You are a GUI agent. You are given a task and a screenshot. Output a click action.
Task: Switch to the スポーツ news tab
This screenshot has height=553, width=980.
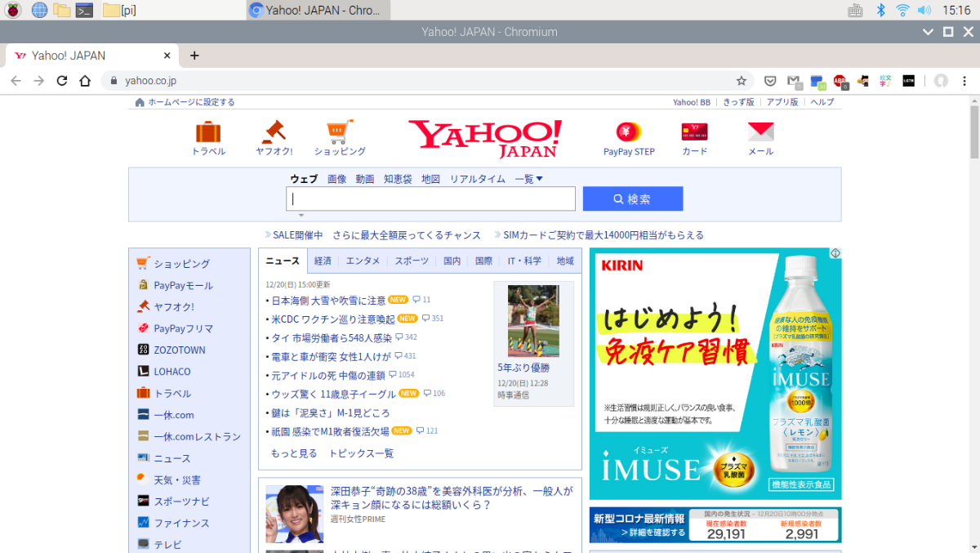click(x=412, y=261)
